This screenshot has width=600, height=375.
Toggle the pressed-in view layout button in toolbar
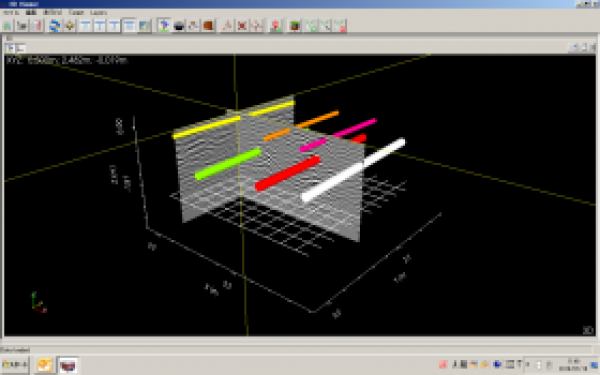tap(129, 26)
